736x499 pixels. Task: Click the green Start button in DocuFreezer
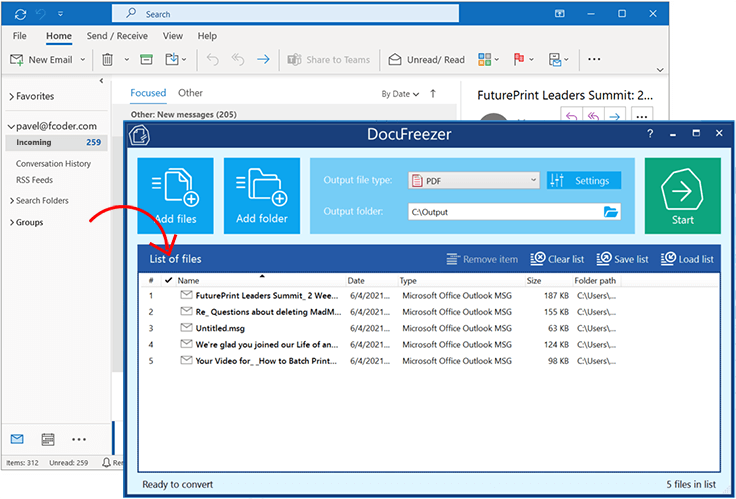pos(682,196)
